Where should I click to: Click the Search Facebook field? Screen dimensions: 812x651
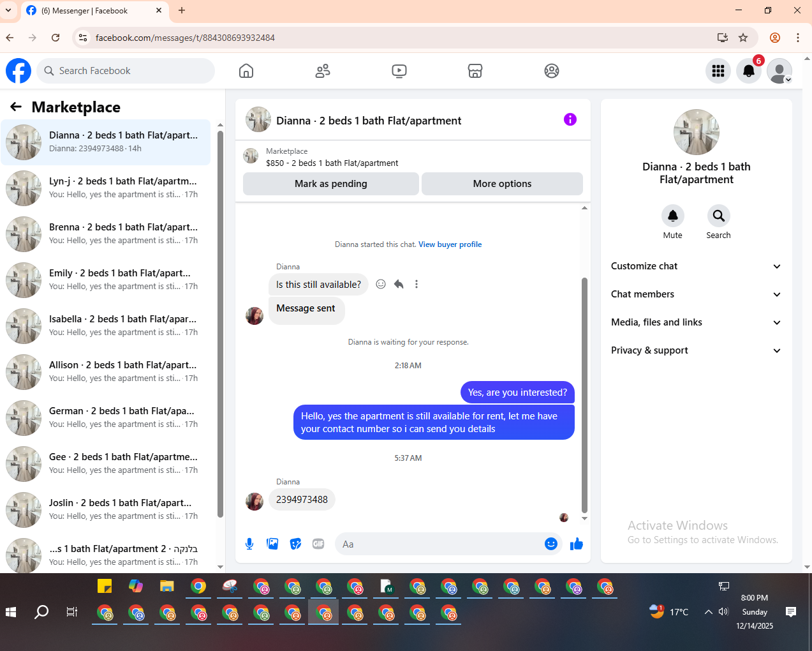coord(126,71)
